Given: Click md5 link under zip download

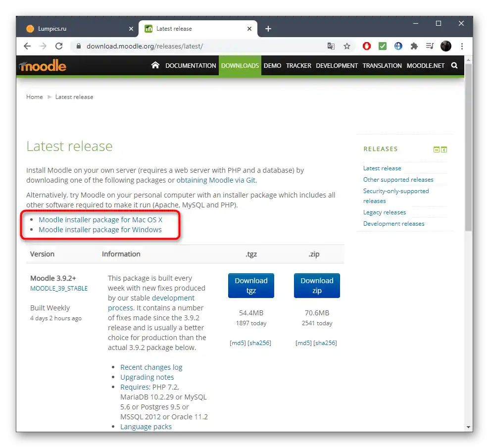Looking at the screenshot, I should tap(303, 343).
